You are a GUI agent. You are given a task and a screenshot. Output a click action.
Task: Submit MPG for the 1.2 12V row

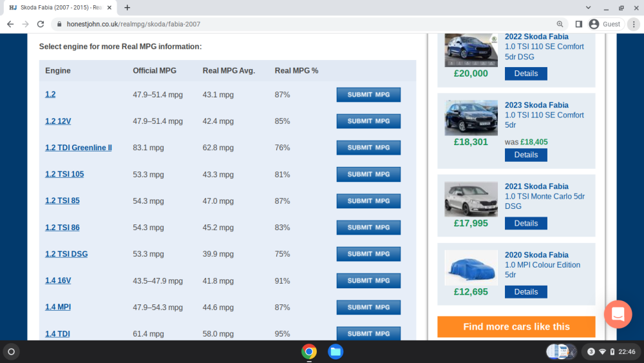[368, 121]
